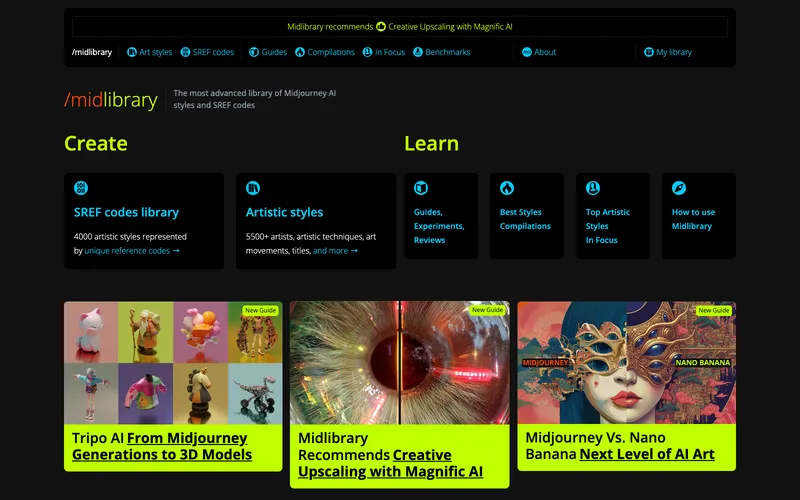Open Top Artistic Styles In Focus link
Screen dimensions: 800x500
click(x=608, y=226)
